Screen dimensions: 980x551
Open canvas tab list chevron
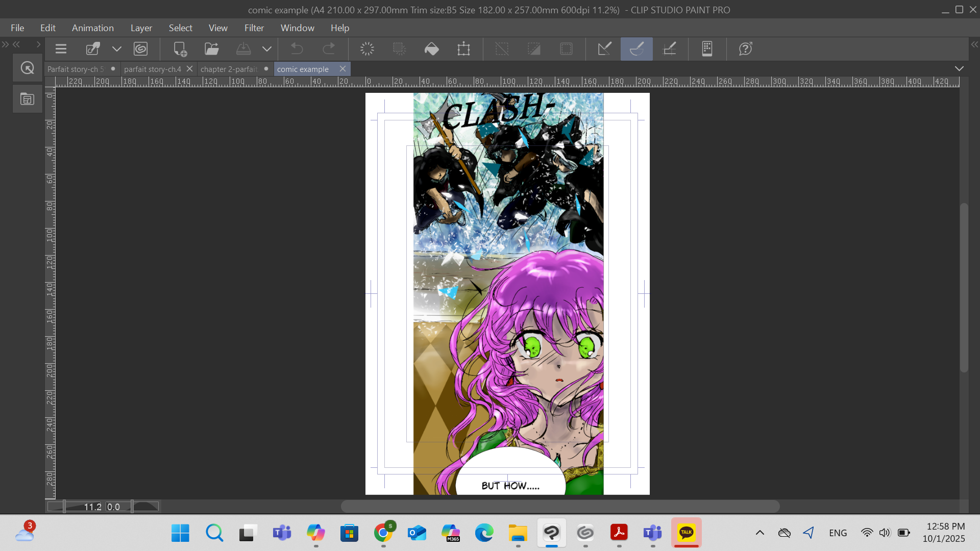[x=959, y=68]
